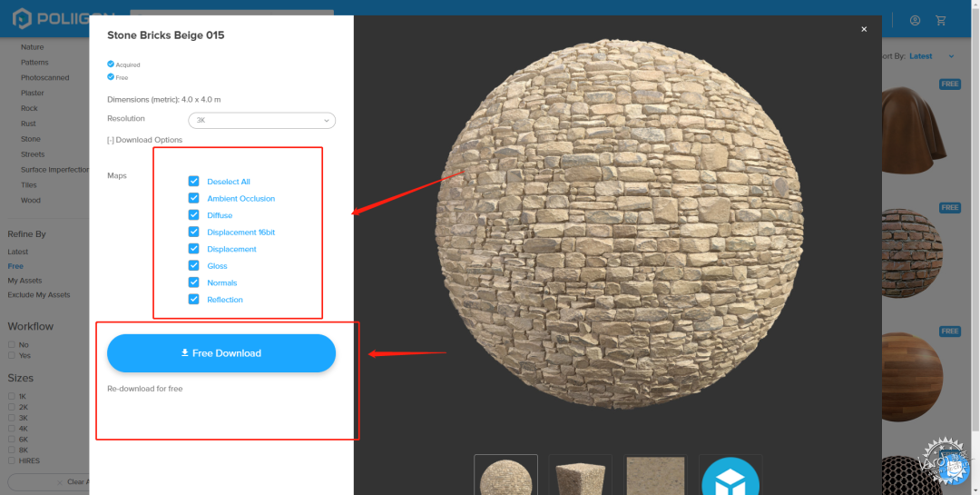Select the Photoscanned category
Screen dimensions: 980x495
pos(45,77)
